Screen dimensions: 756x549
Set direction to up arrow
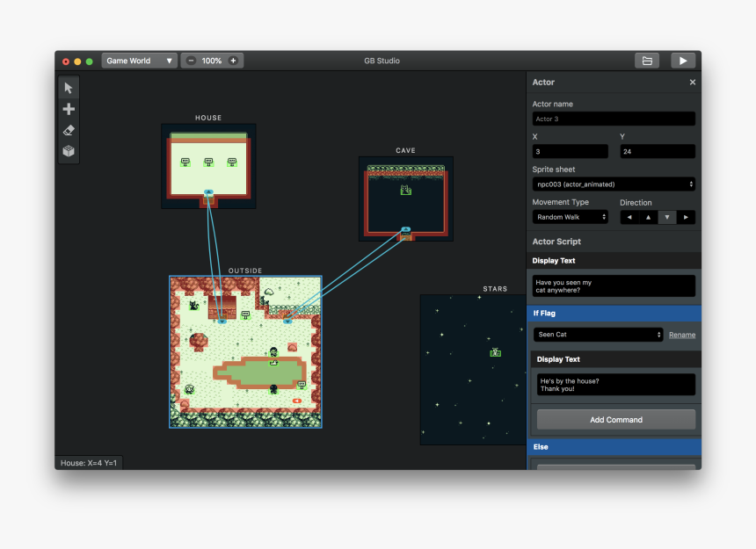(x=648, y=217)
